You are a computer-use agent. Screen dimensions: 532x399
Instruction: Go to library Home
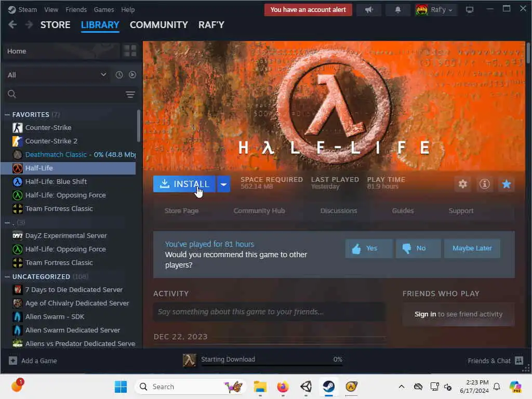pyautogui.click(x=62, y=51)
